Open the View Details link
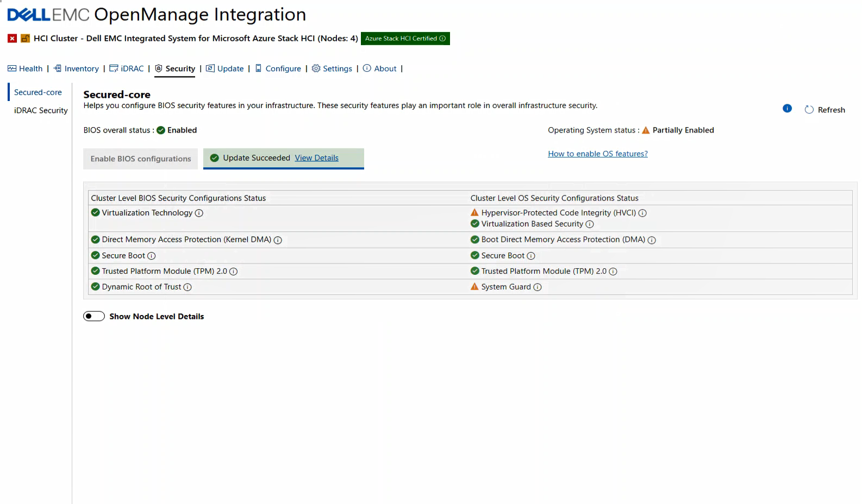The height and width of the screenshot is (504, 862). pos(316,158)
